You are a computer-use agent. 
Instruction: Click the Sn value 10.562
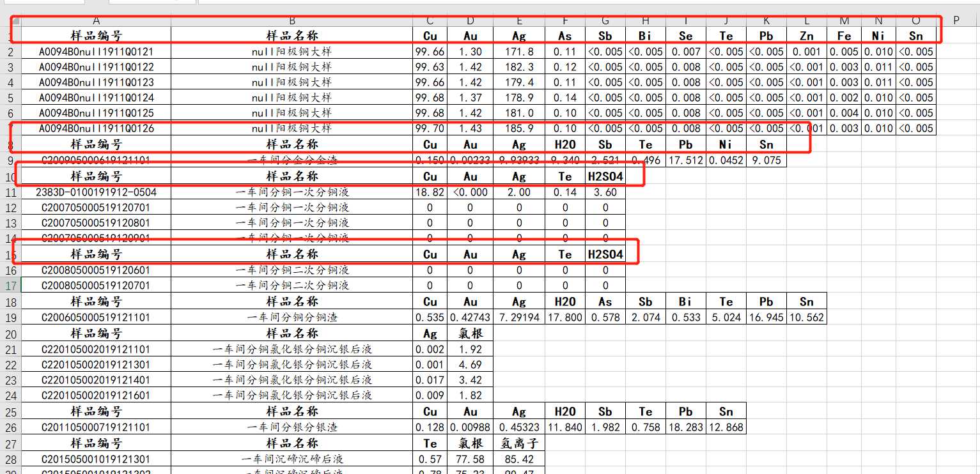(x=807, y=317)
